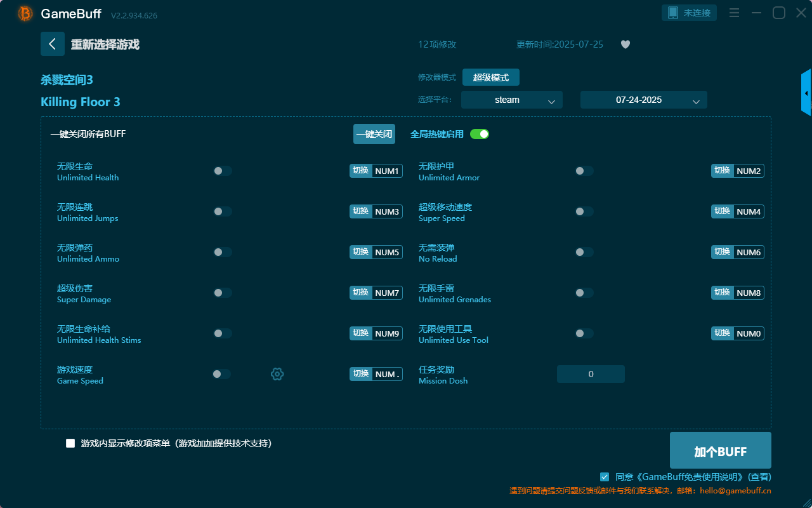Open the Game Speed settings gear icon

[x=277, y=374]
